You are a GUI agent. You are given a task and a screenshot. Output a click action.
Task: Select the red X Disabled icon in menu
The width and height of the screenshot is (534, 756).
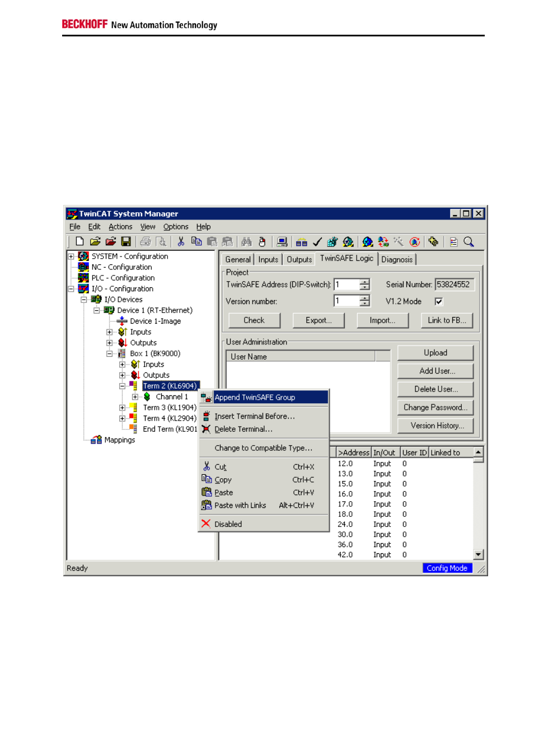pyautogui.click(x=206, y=524)
